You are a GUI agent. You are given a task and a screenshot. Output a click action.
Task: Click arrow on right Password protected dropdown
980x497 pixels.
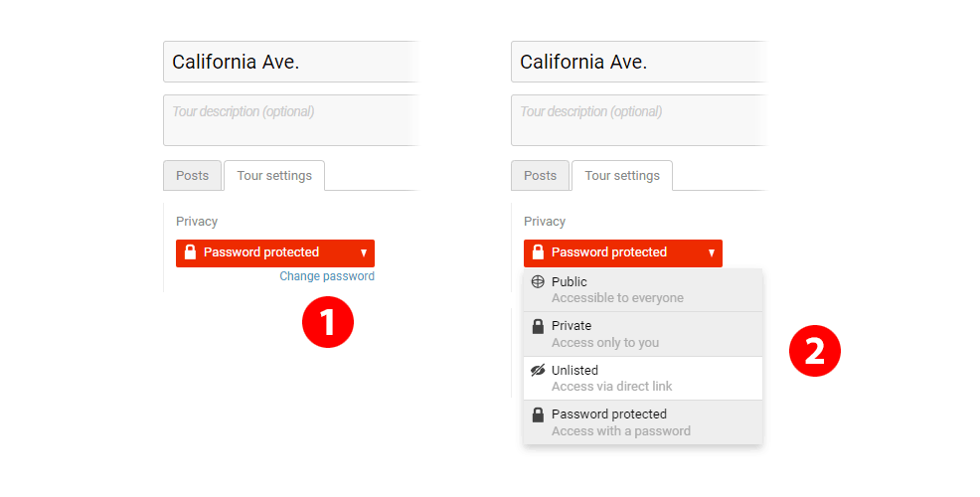[x=712, y=252]
